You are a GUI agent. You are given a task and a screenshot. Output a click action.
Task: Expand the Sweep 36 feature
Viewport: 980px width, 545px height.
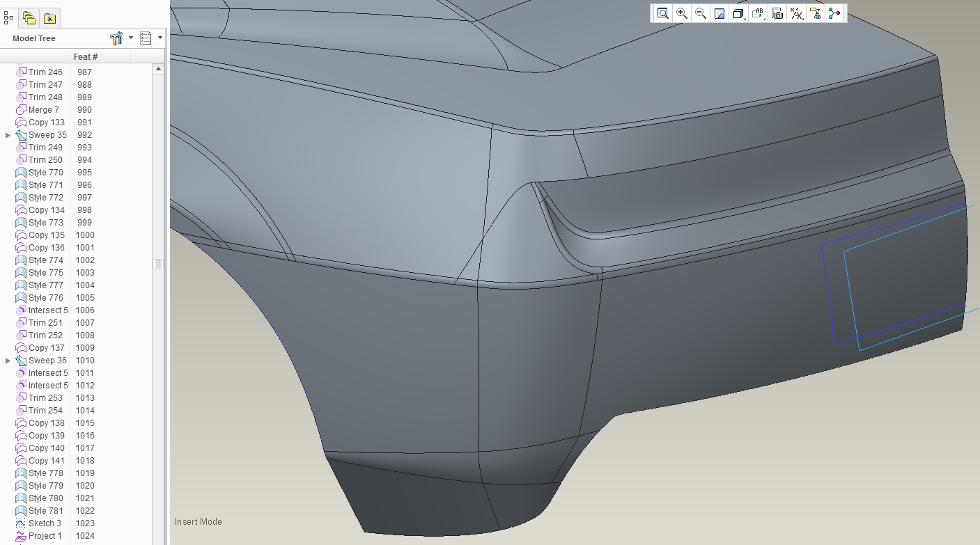[x=8, y=361]
